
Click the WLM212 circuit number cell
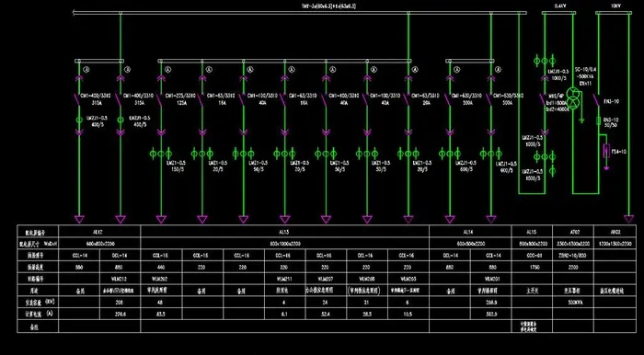tap(120, 279)
